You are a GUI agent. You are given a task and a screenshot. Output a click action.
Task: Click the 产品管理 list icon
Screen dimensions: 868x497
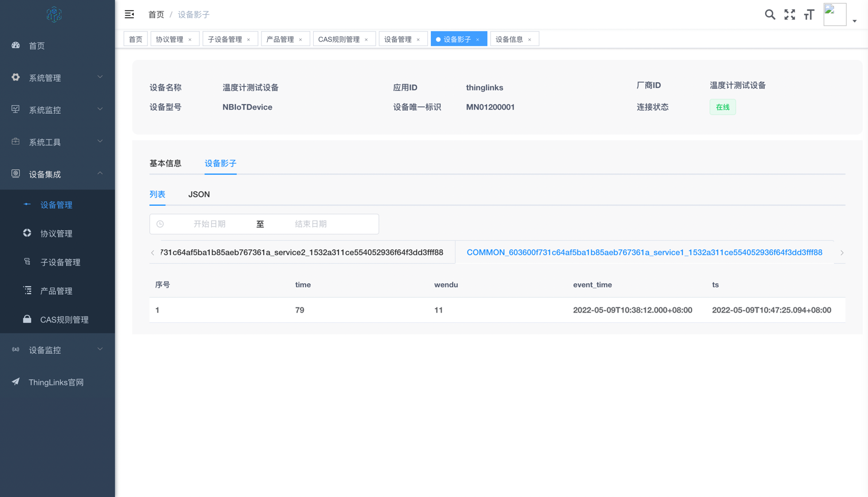pyautogui.click(x=27, y=290)
